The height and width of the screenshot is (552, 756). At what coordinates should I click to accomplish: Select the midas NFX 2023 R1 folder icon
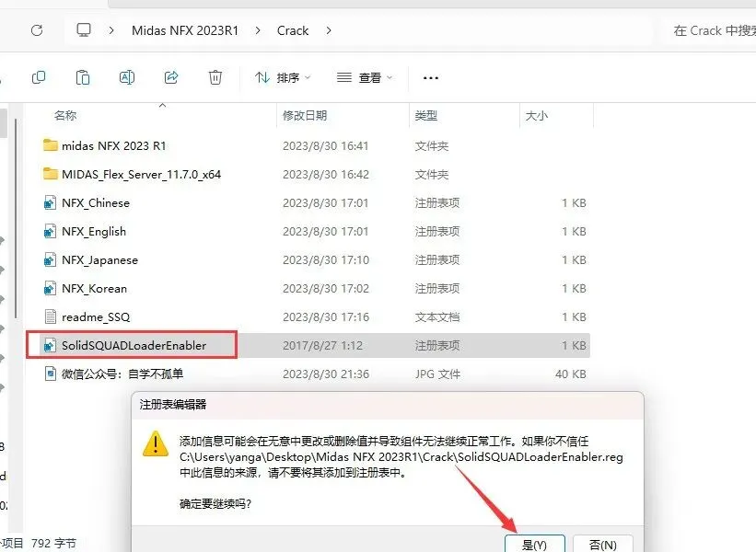click(x=50, y=145)
